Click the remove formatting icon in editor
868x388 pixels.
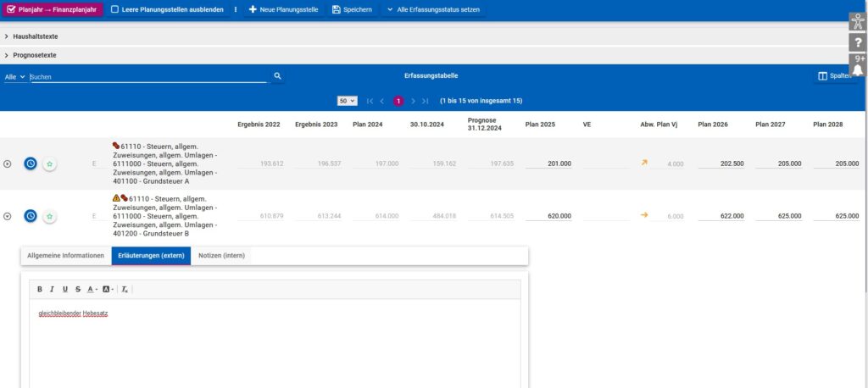click(x=125, y=290)
